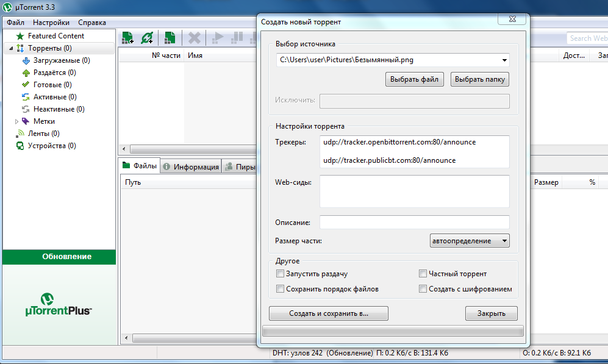Select Ленты (0) in the sidebar

pos(44,134)
